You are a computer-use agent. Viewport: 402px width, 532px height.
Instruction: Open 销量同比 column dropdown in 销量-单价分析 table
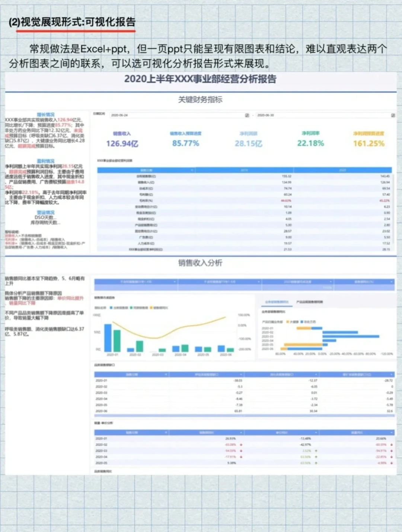(x=392, y=433)
